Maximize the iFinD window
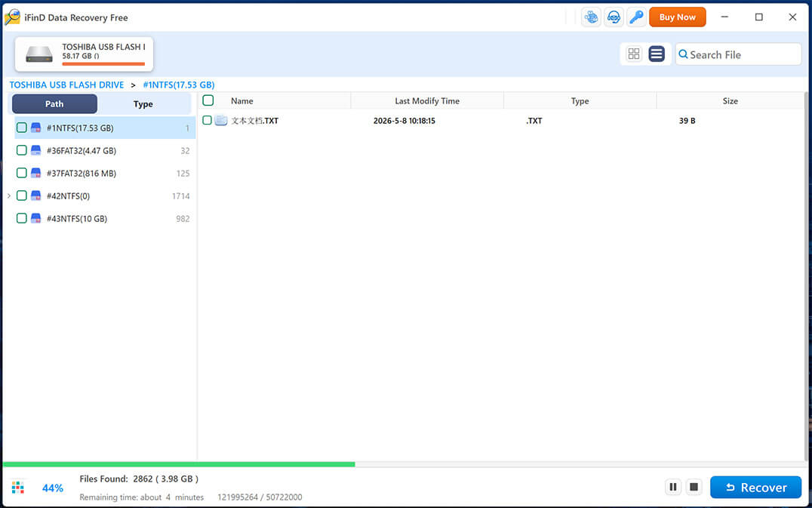 [x=758, y=17]
